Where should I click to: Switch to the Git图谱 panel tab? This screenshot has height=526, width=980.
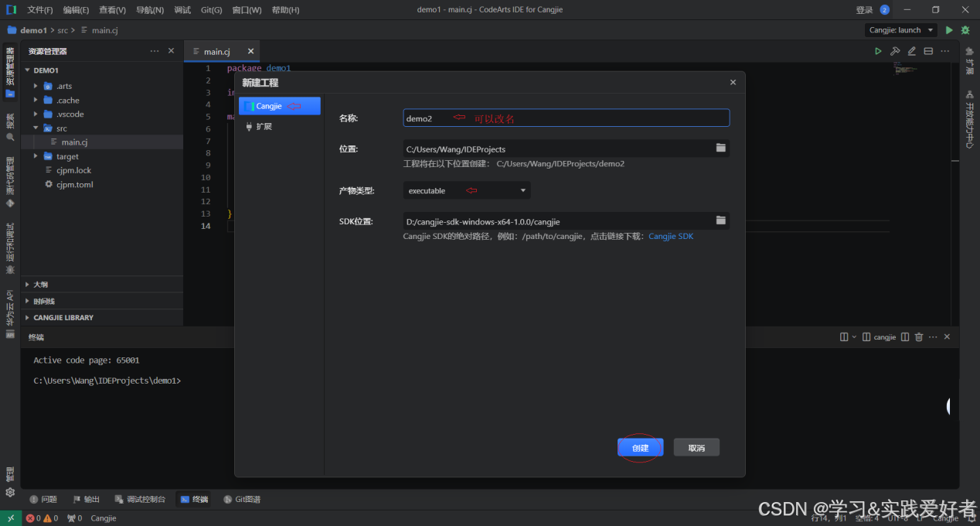(x=242, y=500)
